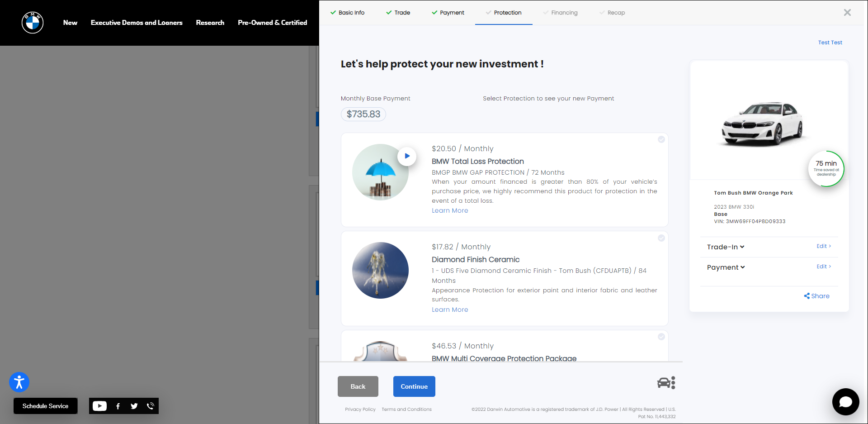Viewport: 868px width, 424px height.
Task: Click the phone call icon
Action: (x=151, y=406)
